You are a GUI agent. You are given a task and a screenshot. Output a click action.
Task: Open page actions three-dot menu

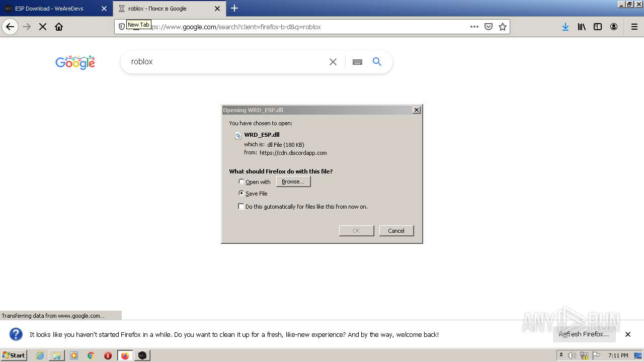coord(474,27)
